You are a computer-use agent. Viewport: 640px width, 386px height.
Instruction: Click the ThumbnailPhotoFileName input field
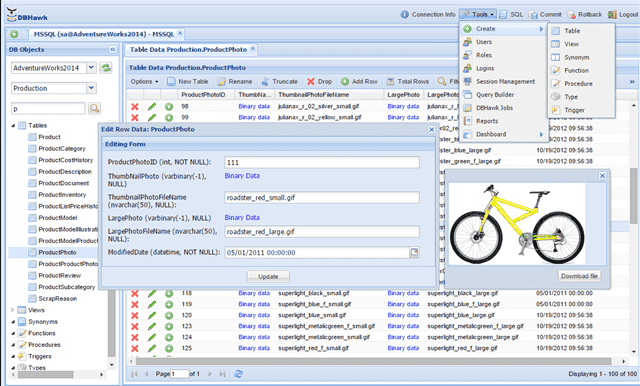[x=322, y=197]
